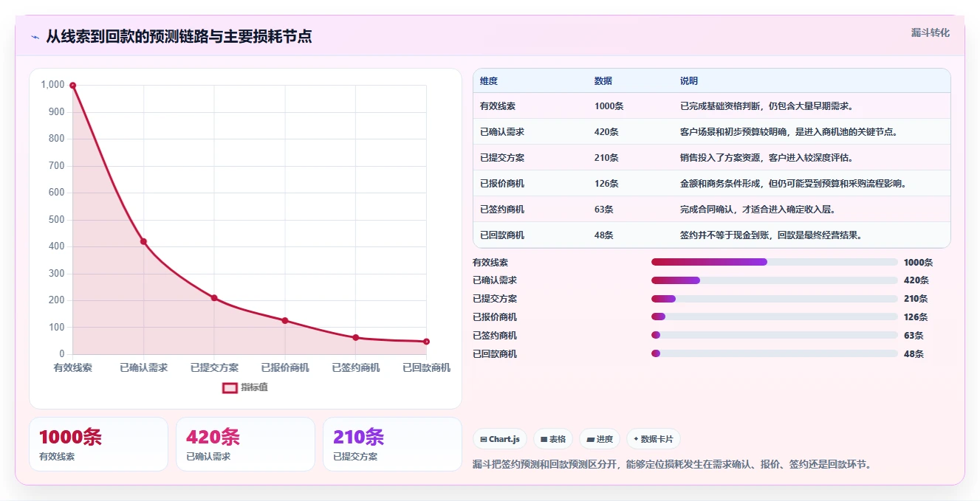
Task: Click the 有效线索 progress bar
Action: click(775, 262)
